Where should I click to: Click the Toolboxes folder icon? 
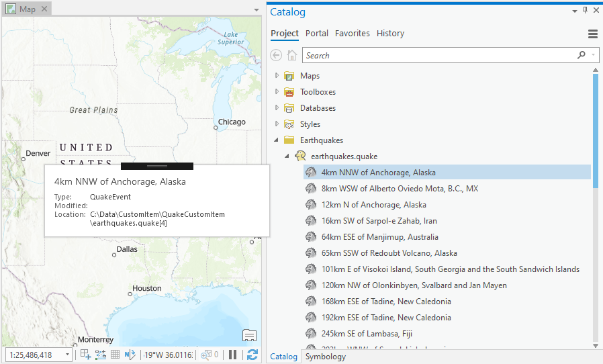[x=289, y=92]
